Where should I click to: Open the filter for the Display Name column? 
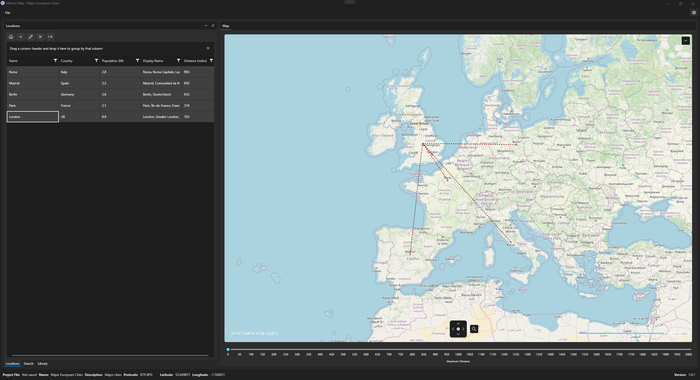[x=179, y=61]
